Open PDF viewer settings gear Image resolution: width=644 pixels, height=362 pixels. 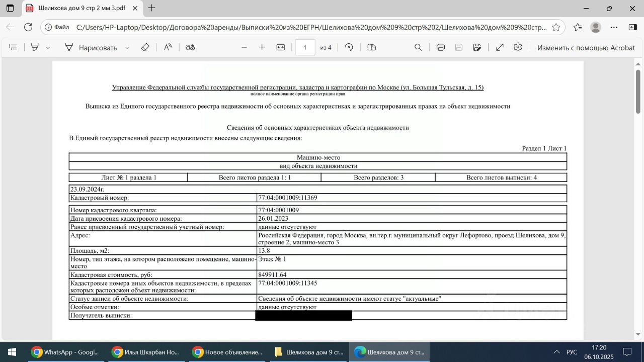click(518, 47)
